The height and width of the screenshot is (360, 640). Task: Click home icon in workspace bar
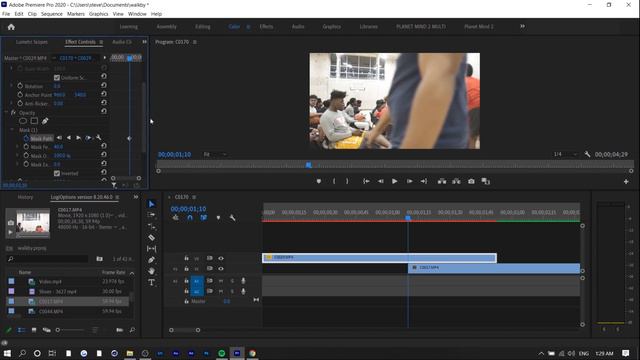click(x=11, y=27)
